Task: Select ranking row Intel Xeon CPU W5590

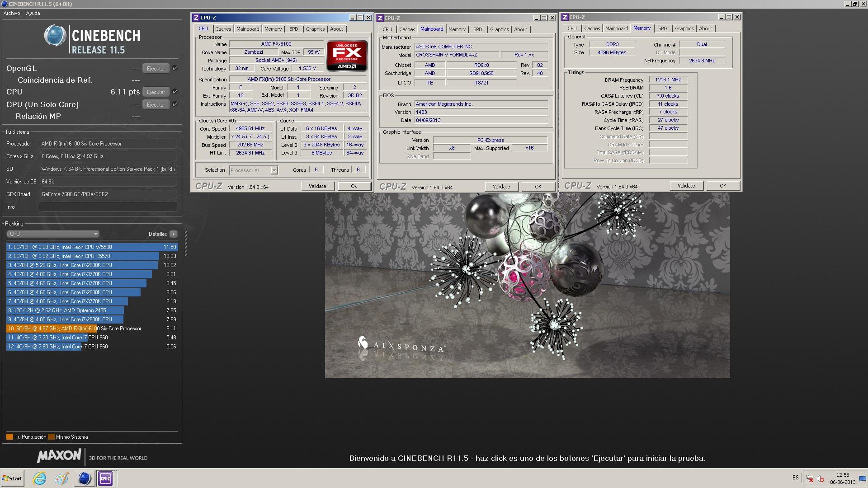Action: click(x=92, y=247)
